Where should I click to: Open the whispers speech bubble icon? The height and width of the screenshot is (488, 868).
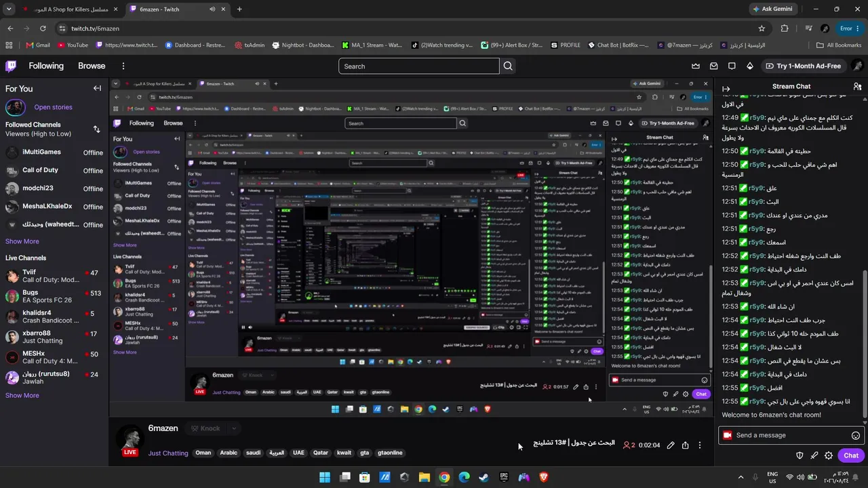732,66
